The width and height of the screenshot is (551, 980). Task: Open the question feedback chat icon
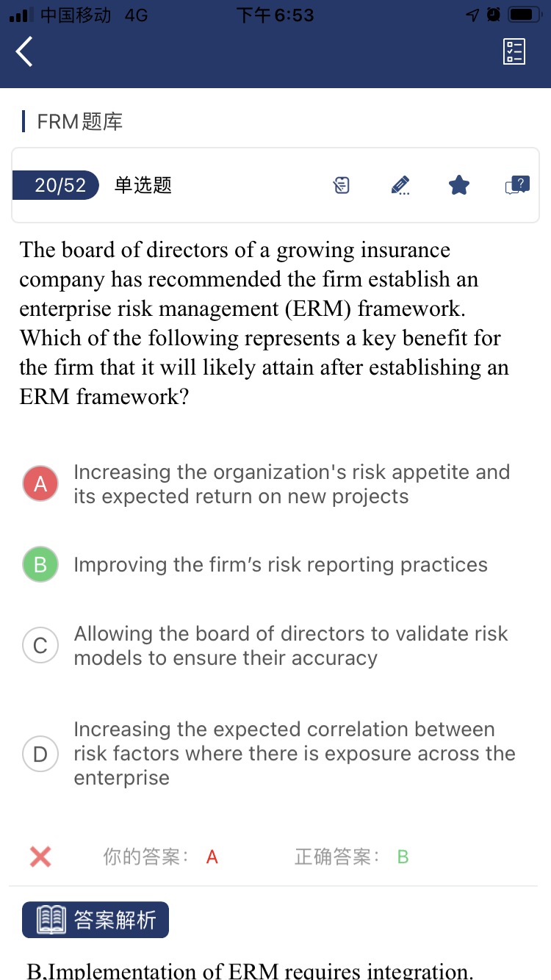click(517, 185)
